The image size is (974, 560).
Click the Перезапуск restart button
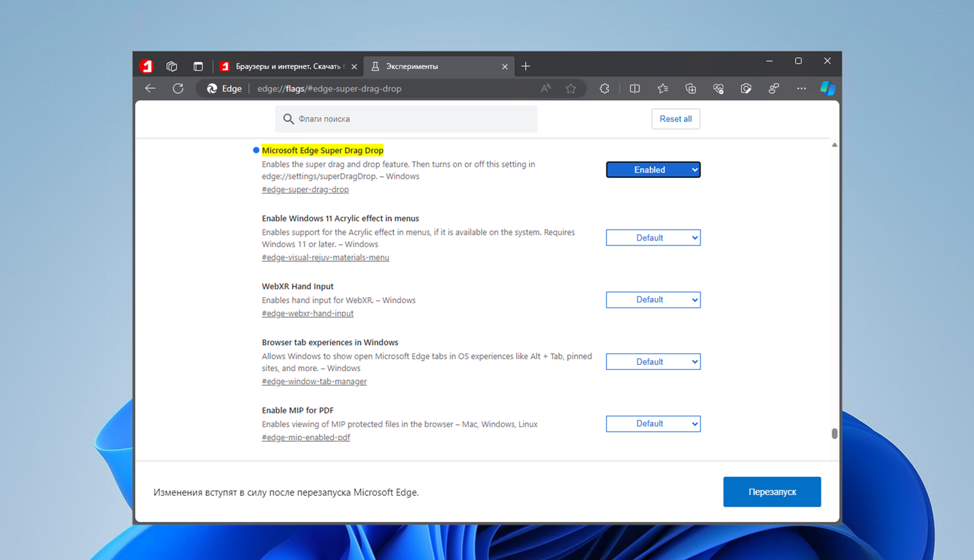pos(772,492)
